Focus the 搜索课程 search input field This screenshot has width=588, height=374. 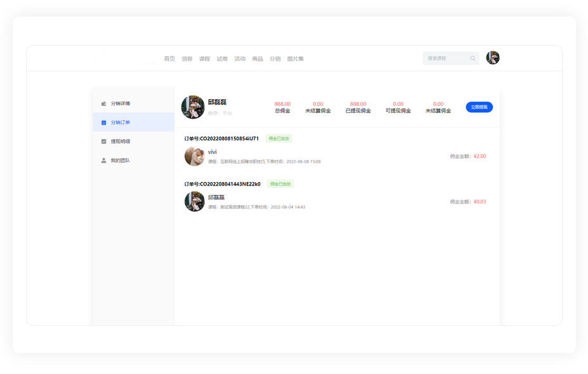445,58
